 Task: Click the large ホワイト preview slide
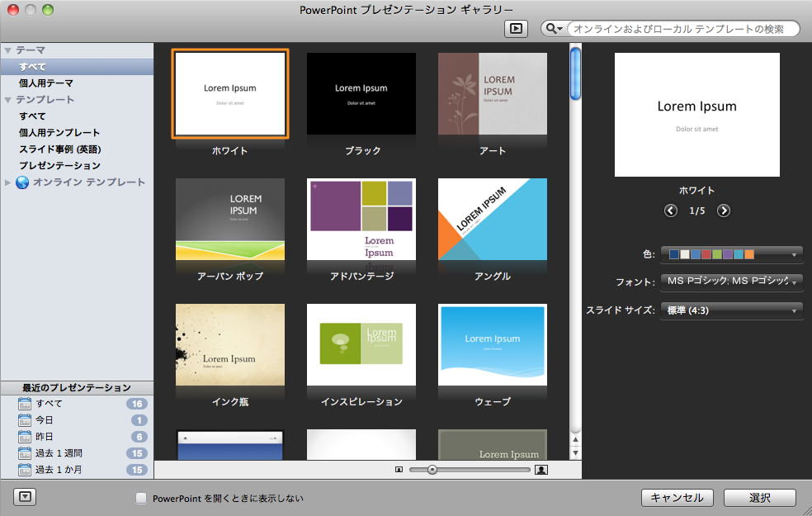point(697,115)
